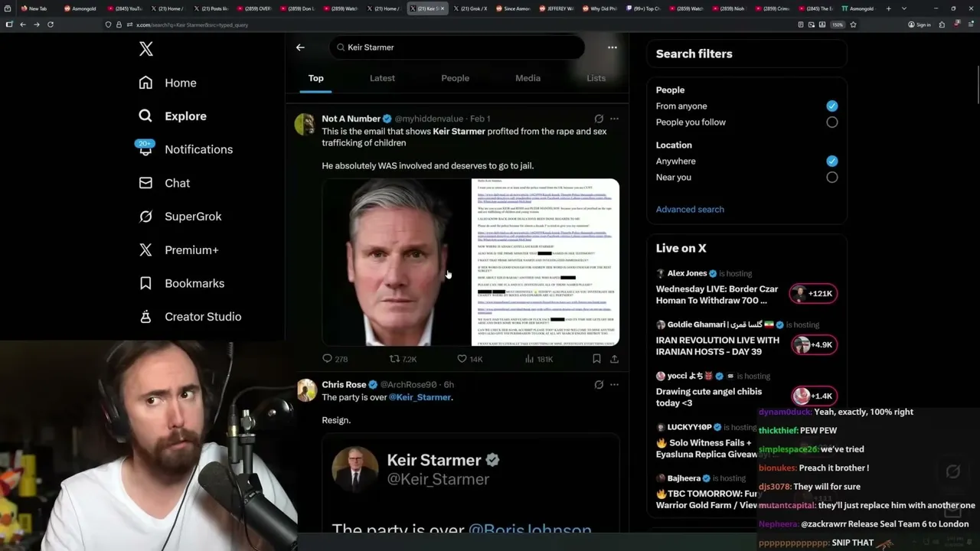Switch to the 'New Tab' browser tab
Viewport: 980px width, 551px height.
pyautogui.click(x=34, y=8)
